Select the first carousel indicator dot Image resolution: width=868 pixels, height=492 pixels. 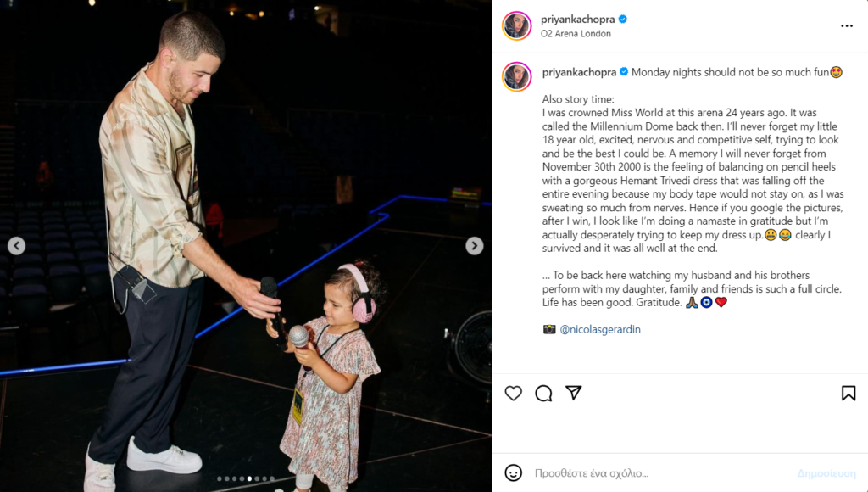(220, 478)
